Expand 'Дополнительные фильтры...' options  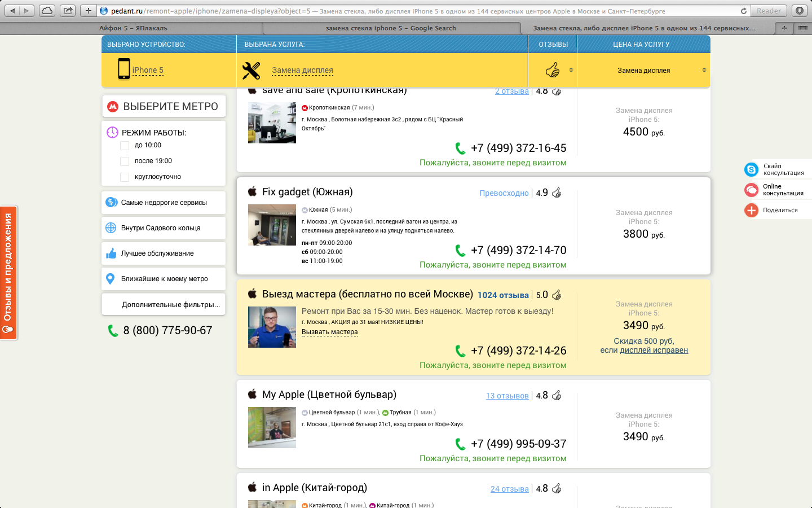click(x=164, y=304)
